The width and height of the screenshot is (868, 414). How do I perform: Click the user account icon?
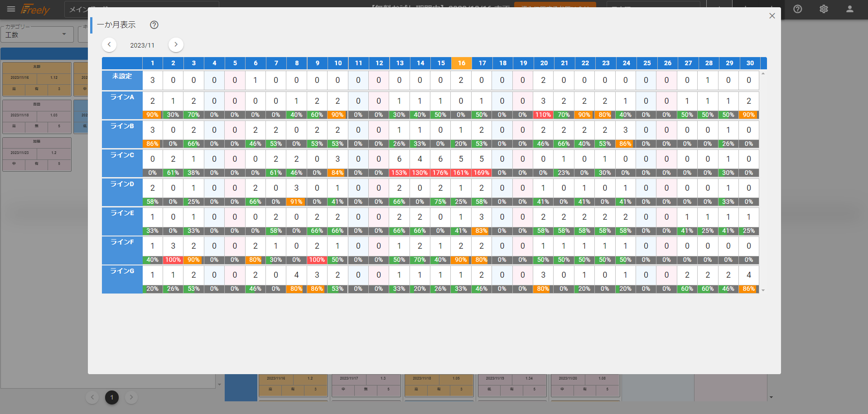(849, 9)
